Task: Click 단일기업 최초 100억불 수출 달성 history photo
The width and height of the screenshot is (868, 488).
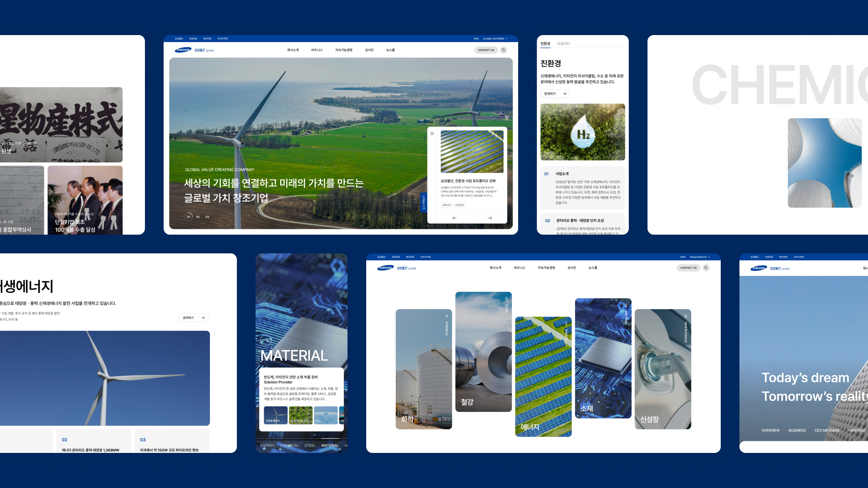Action: (x=85, y=200)
